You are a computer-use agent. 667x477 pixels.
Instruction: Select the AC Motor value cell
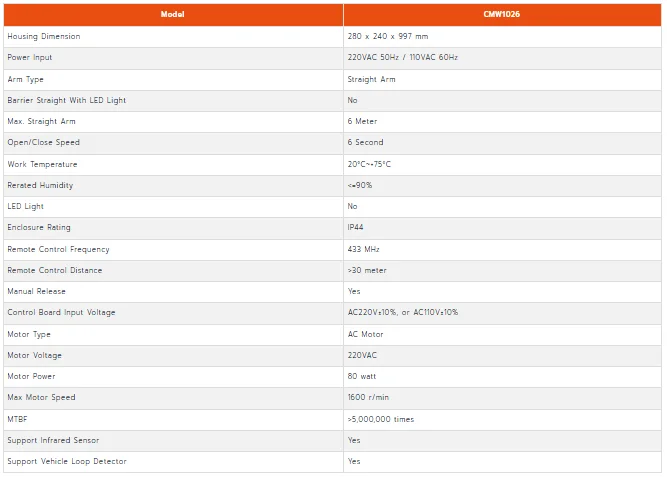pyautogui.click(x=502, y=334)
